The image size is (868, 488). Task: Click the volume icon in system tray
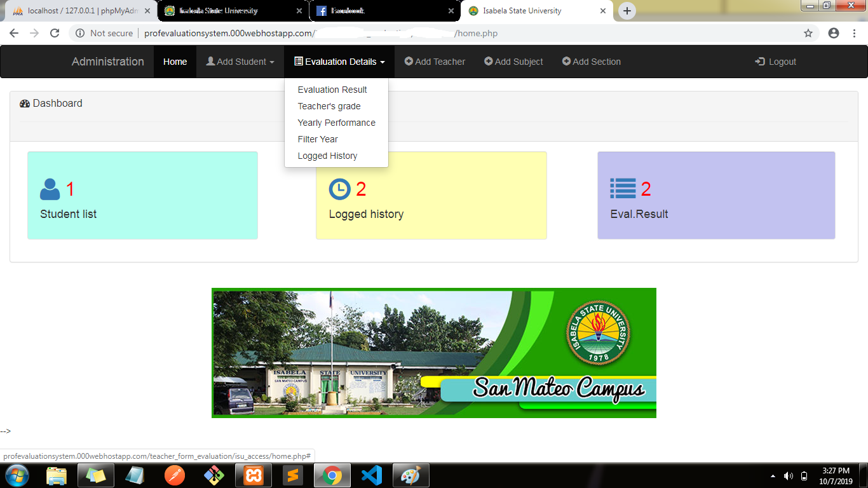788,475
